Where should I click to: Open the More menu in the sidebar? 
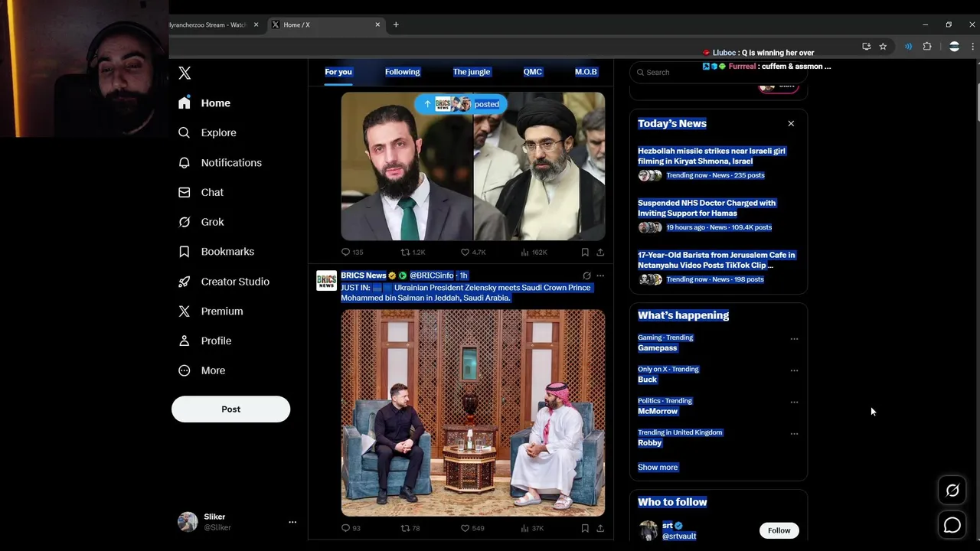click(x=201, y=370)
